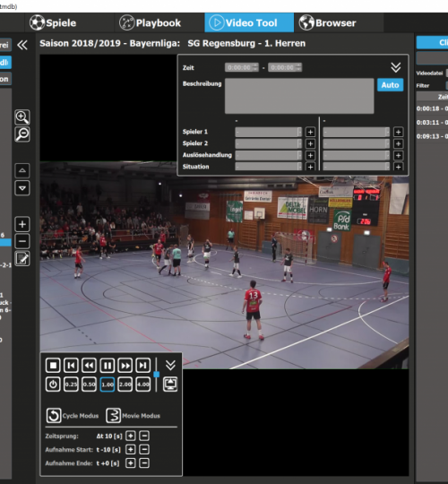Set playback speed to 2.00

coord(125,385)
